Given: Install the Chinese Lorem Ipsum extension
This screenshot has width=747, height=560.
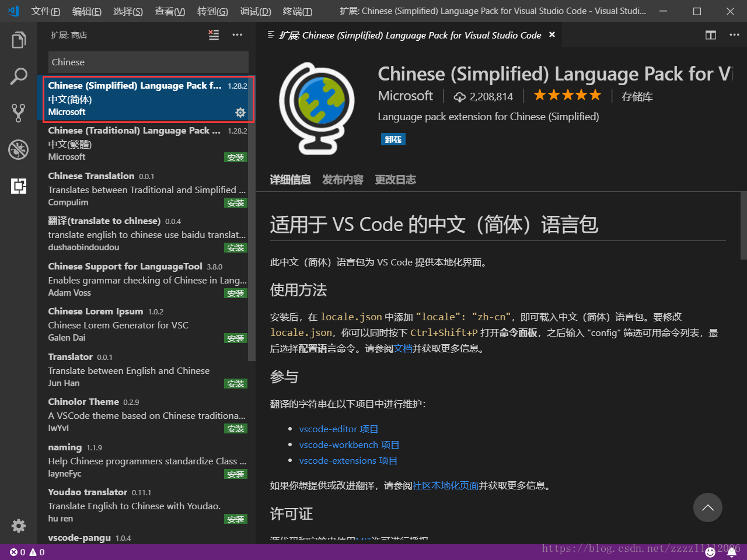Looking at the screenshot, I should tap(236, 338).
